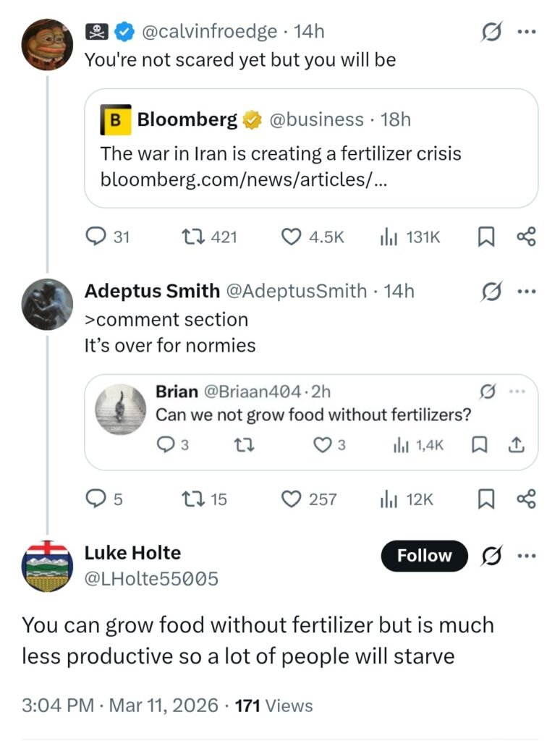Click Grok icon on calvinfroedge's post
The height and width of the screenshot is (741, 560).
click(492, 32)
